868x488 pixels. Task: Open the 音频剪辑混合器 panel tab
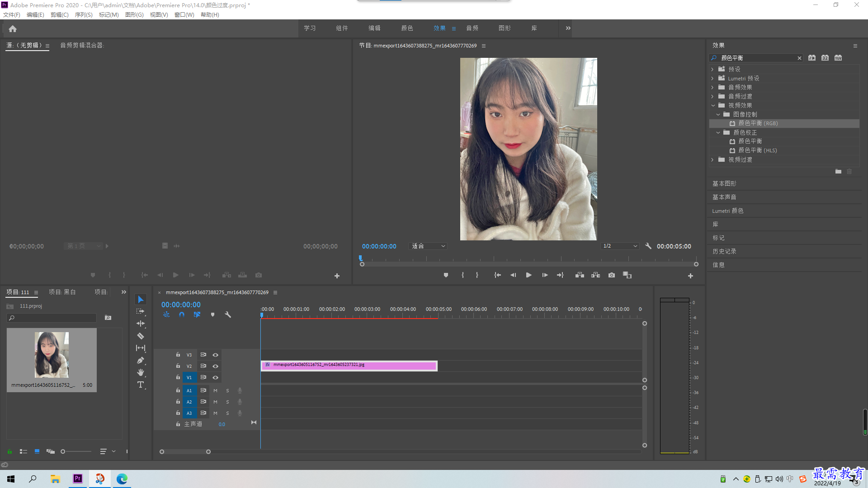point(82,45)
